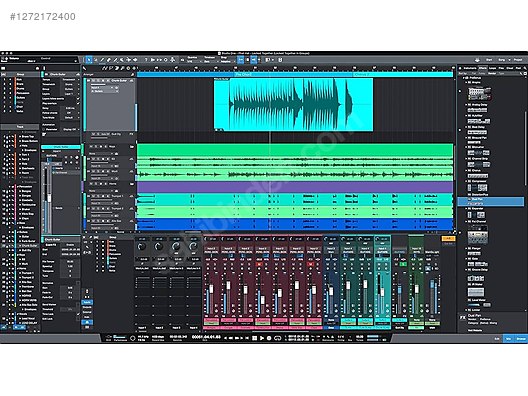Open the Loops browser tab
The image size is (528, 396).
pos(492,68)
